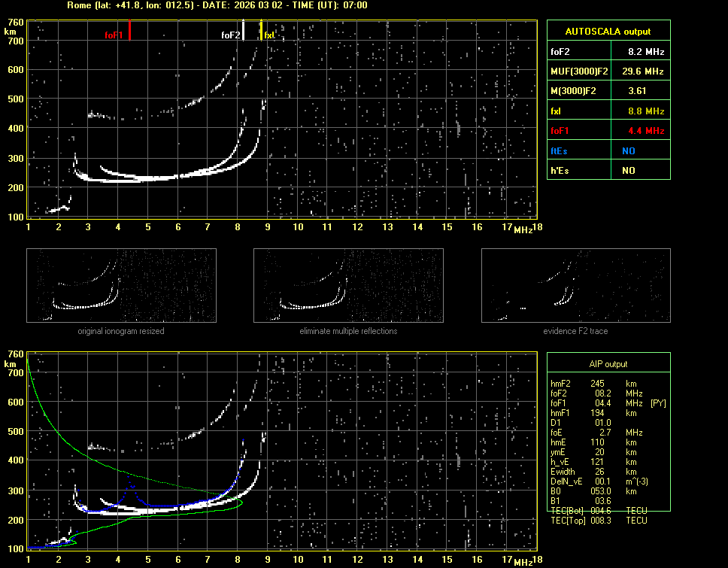Click the foF2 8.2 MHz value
Image resolution: width=728 pixels, height=568 pixels.
tap(645, 52)
